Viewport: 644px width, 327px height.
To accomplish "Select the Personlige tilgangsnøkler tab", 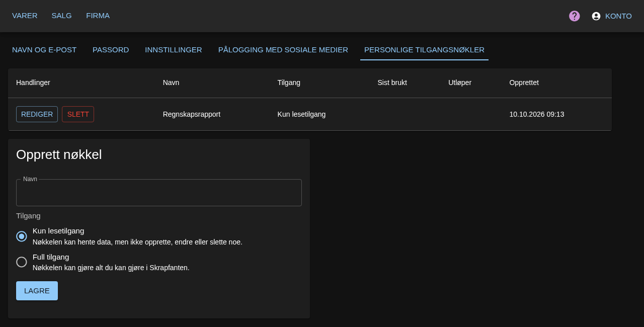I will (424, 50).
